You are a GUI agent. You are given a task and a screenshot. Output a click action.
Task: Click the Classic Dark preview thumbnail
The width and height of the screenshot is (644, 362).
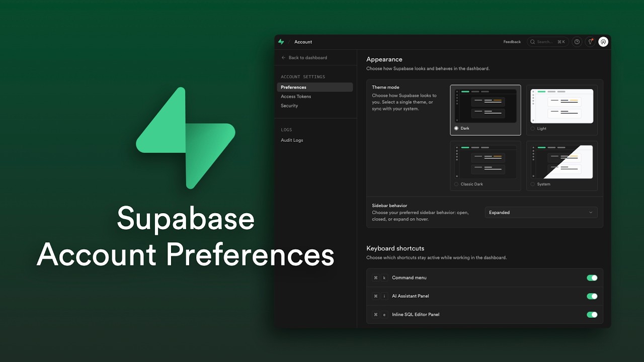486,162
